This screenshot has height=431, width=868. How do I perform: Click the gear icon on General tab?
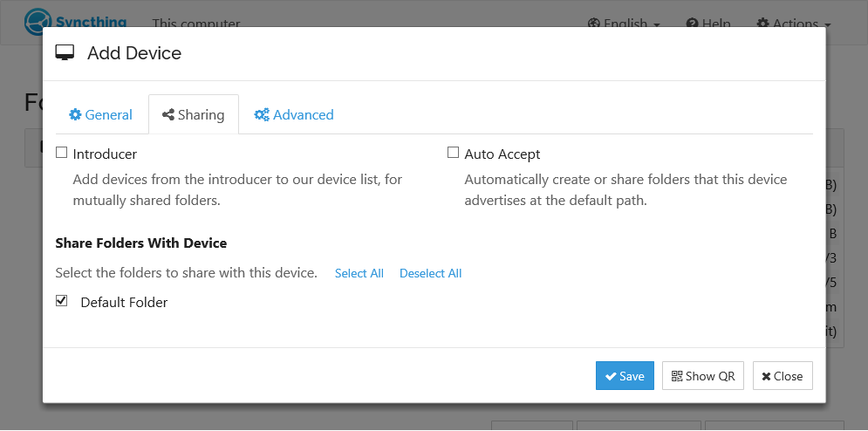click(75, 115)
